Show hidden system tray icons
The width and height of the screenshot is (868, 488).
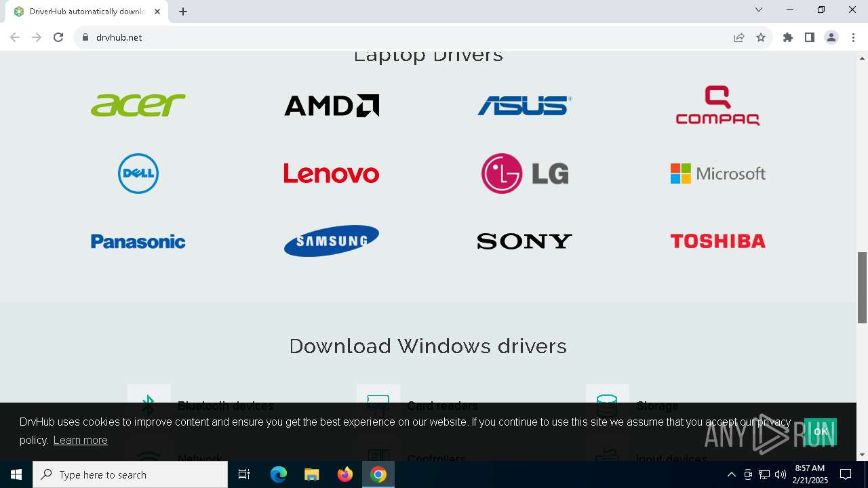pyautogui.click(x=731, y=474)
